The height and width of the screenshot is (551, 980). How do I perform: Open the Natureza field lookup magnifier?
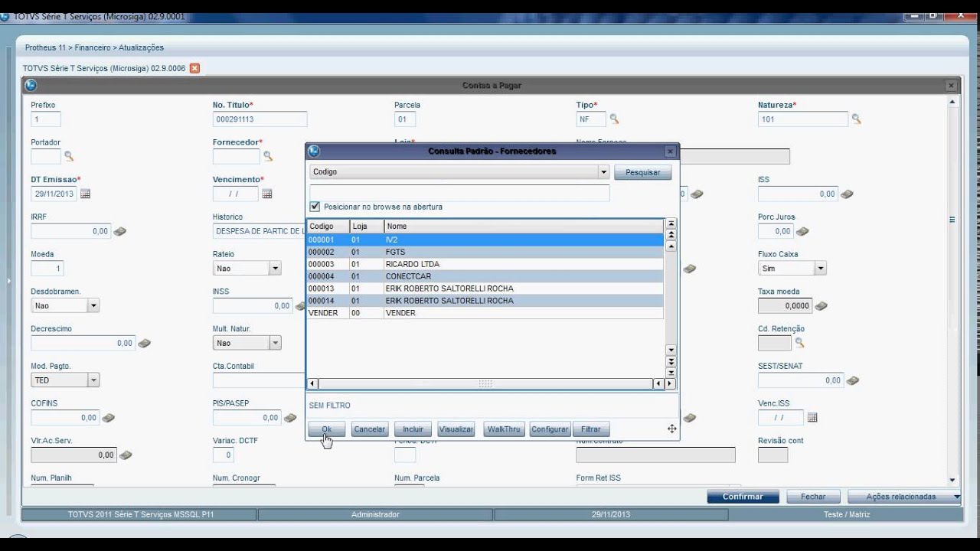857,119
